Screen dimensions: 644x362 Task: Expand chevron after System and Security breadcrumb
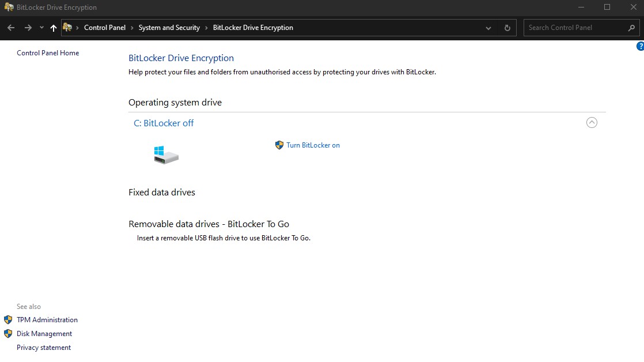pos(206,28)
